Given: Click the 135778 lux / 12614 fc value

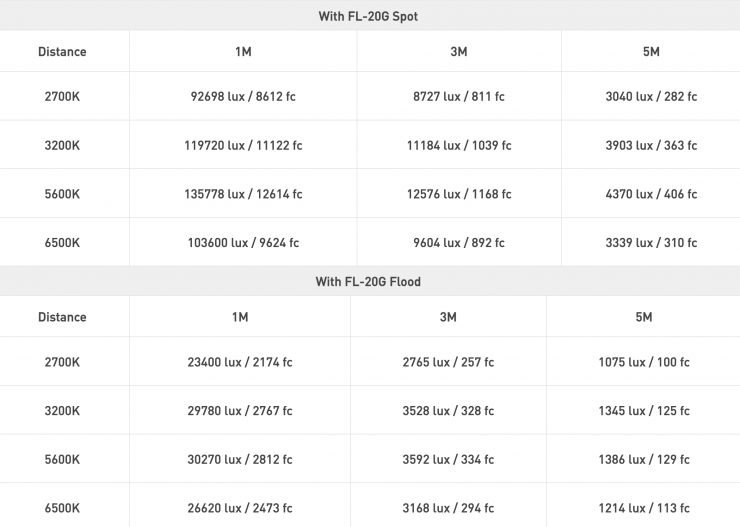Looking at the screenshot, I should [x=245, y=194].
